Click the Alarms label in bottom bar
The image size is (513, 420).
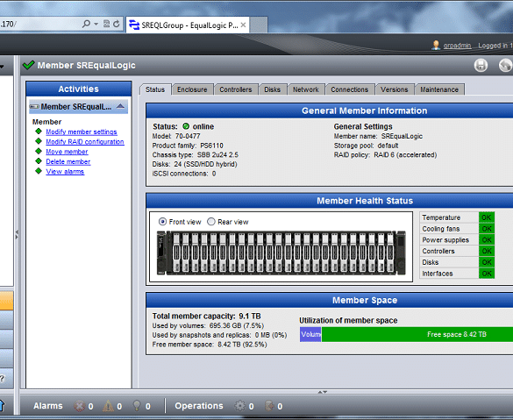point(47,406)
